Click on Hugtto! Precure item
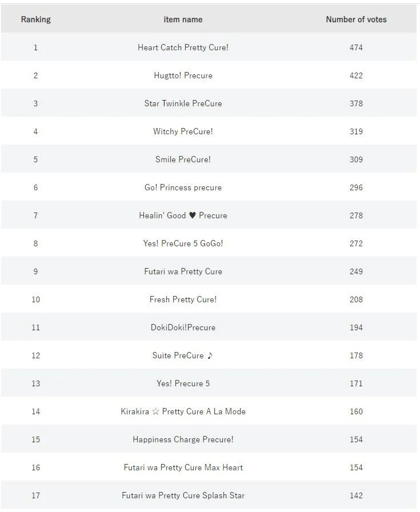Viewport: 420px width, 512px height. [x=183, y=75]
